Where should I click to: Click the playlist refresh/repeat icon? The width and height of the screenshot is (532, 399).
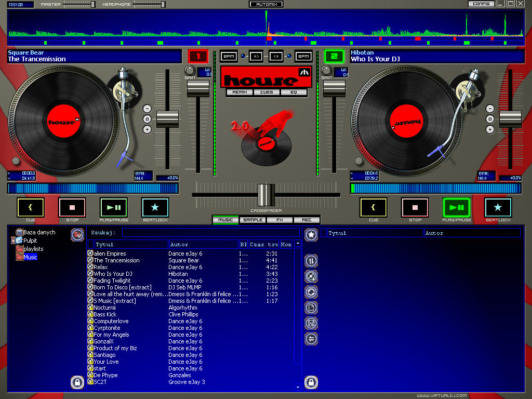311,292
